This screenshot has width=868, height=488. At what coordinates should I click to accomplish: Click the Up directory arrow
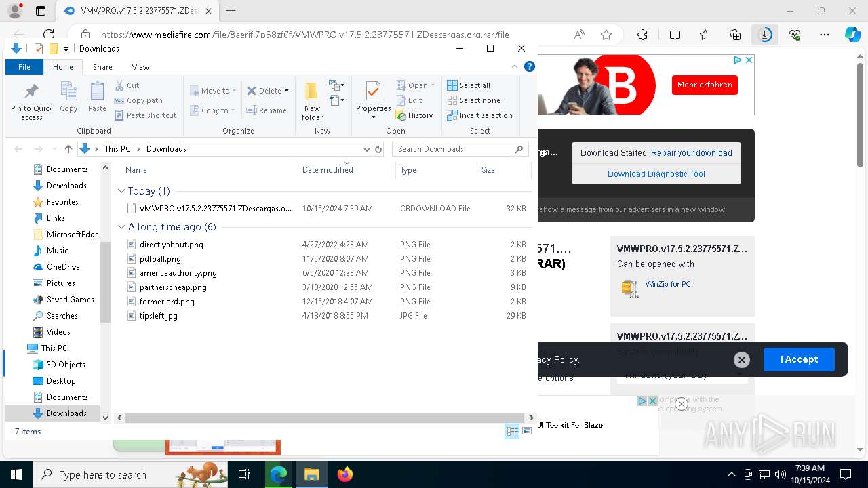(x=68, y=149)
